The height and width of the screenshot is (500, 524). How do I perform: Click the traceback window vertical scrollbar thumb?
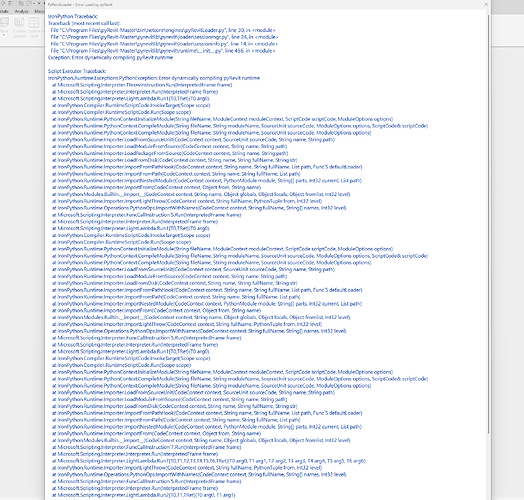pos(489,224)
